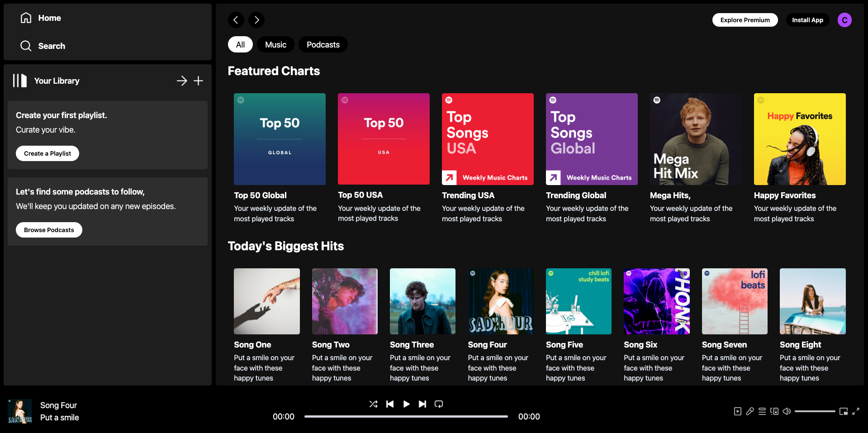Mute audio with the speaker icon

[787, 411]
